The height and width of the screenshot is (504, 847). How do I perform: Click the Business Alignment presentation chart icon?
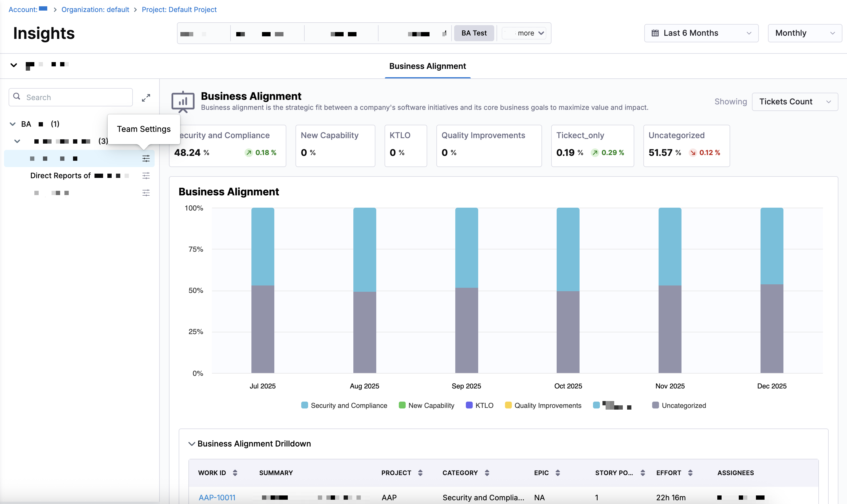183,102
